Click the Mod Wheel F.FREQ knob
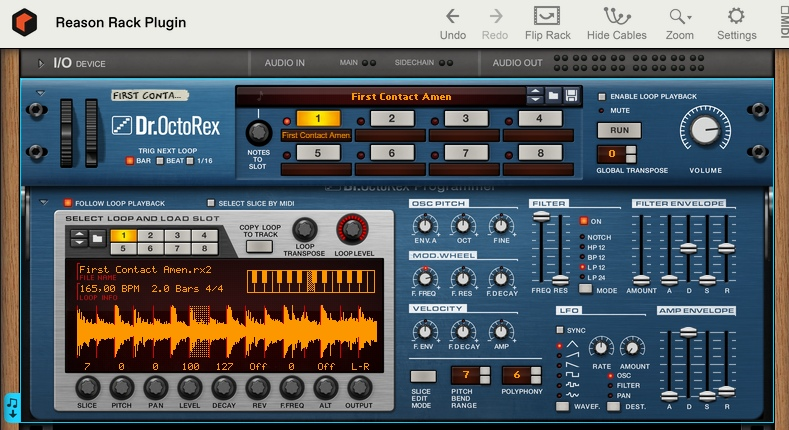Screen dimensions: 789x430 point(425,278)
